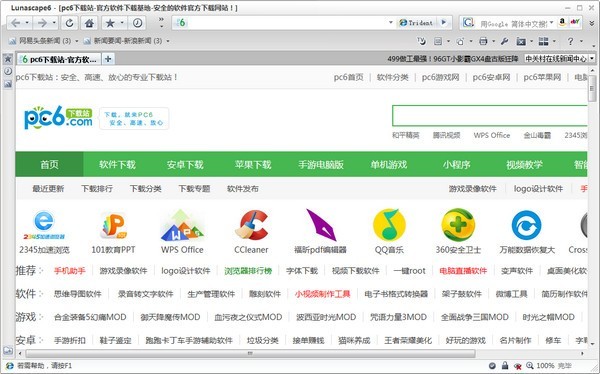Open the QQ音乐 app icon
The height and width of the screenshot is (374, 600).
point(389,225)
